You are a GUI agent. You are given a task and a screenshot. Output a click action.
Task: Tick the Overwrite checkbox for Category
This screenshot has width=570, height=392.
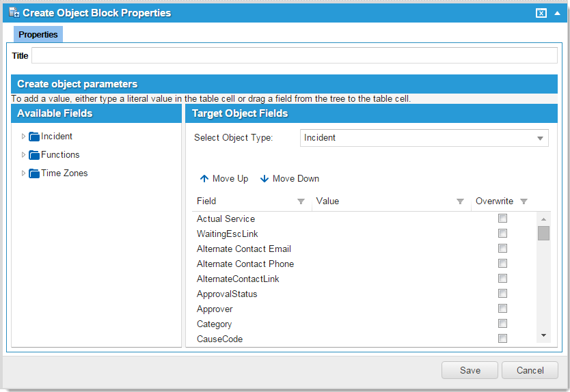(502, 324)
